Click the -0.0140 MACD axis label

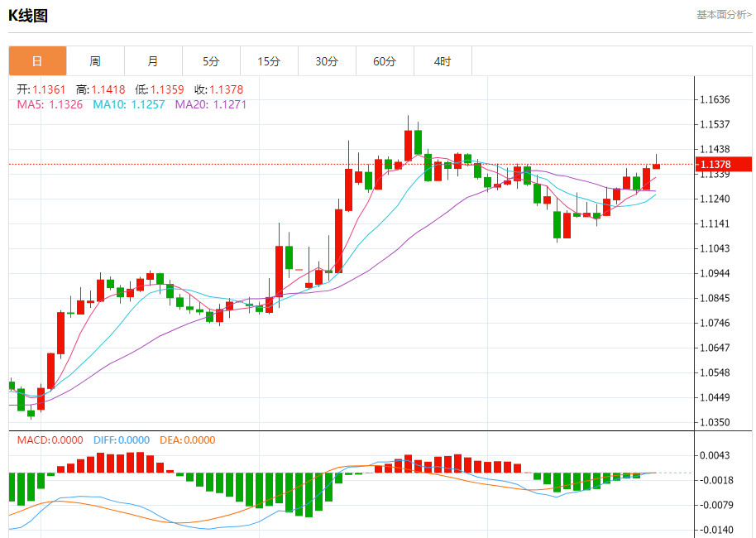point(716,530)
